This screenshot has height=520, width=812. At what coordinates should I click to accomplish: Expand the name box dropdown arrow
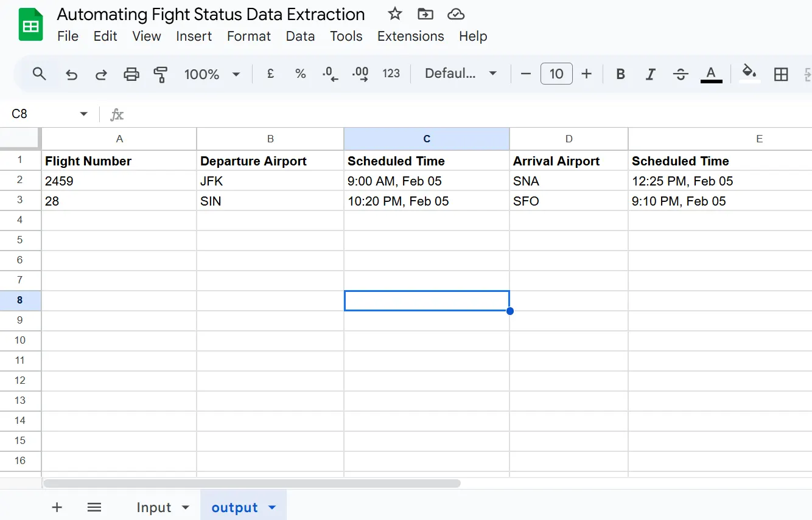click(x=83, y=114)
